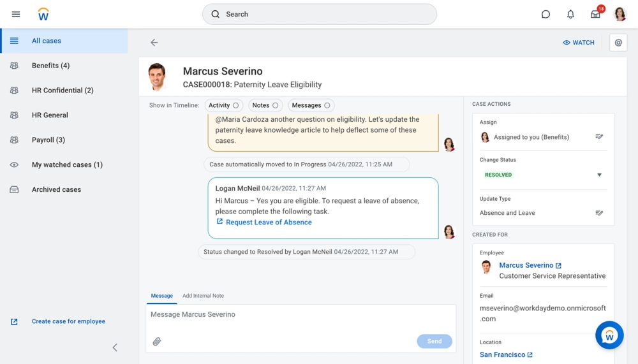The image size is (638, 364).
Task: Open the chat assistant icon in header
Action: [x=545, y=14]
